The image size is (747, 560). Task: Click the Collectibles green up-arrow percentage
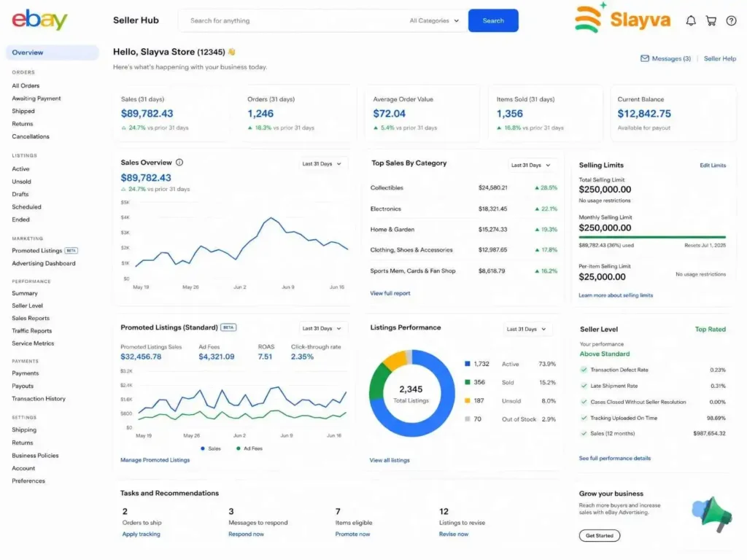tap(546, 187)
